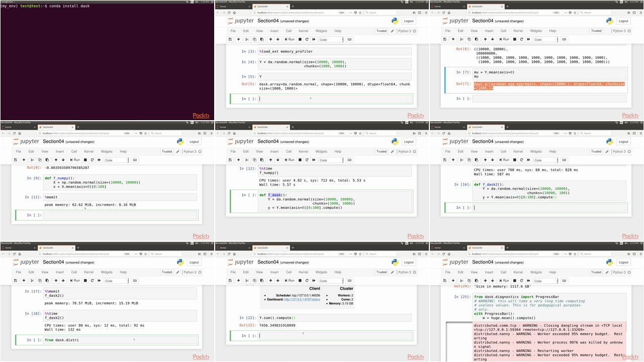
Task: Click stop icon in the def f_dask() frame
Action: pos(300,160)
